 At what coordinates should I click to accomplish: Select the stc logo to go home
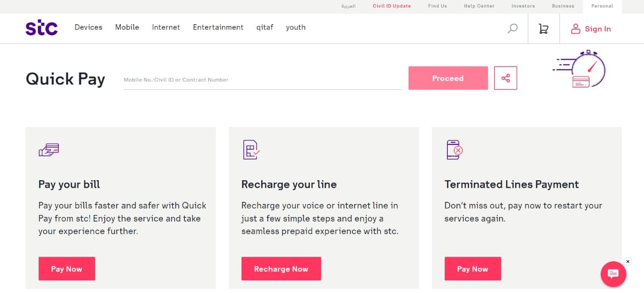(x=41, y=27)
